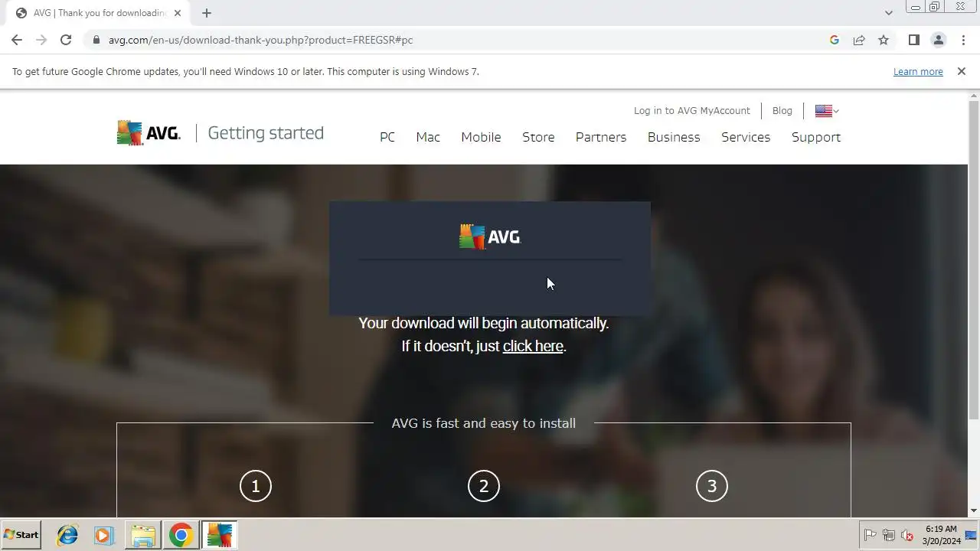Click tray icon right of the clock
980x551 pixels.
click(x=971, y=535)
